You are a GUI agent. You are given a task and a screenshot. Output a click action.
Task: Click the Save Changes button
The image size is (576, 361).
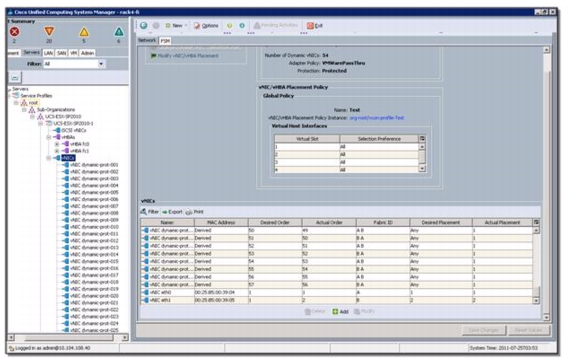(x=483, y=330)
